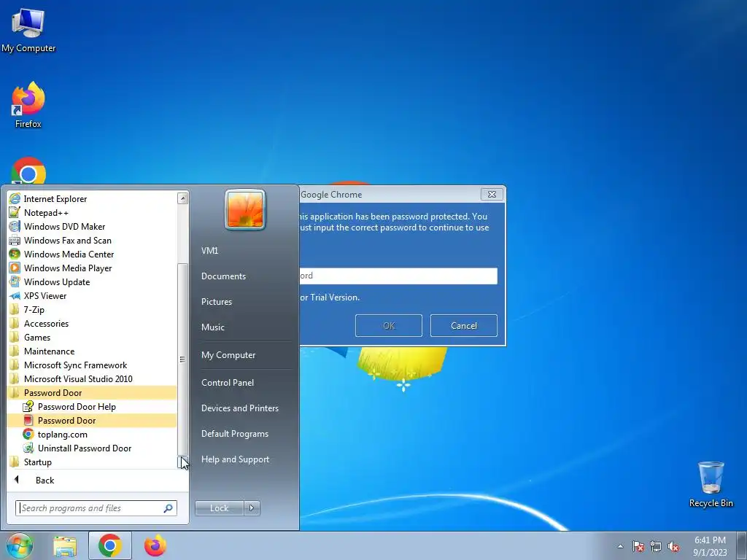747x560 pixels.
Task: Open Default Programs
Action: (x=245, y=434)
